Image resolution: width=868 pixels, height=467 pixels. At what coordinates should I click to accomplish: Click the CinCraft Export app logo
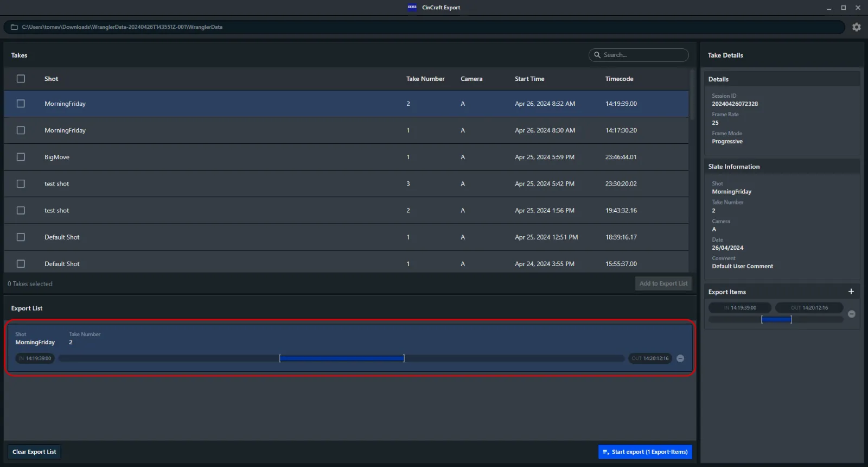pyautogui.click(x=412, y=8)
